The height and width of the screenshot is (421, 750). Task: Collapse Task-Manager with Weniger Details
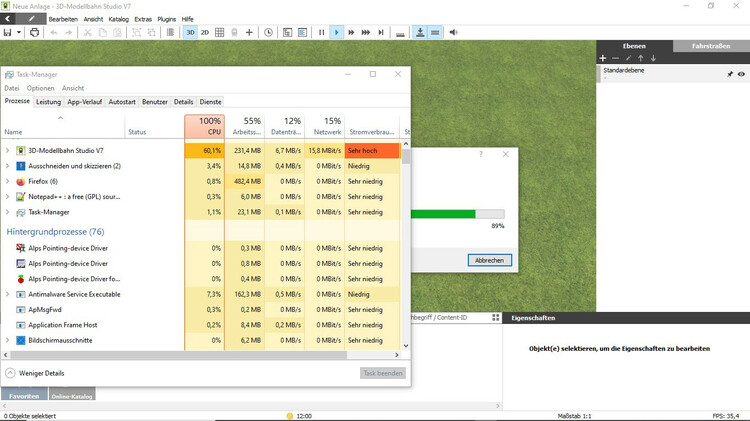[x=35, y=373]
